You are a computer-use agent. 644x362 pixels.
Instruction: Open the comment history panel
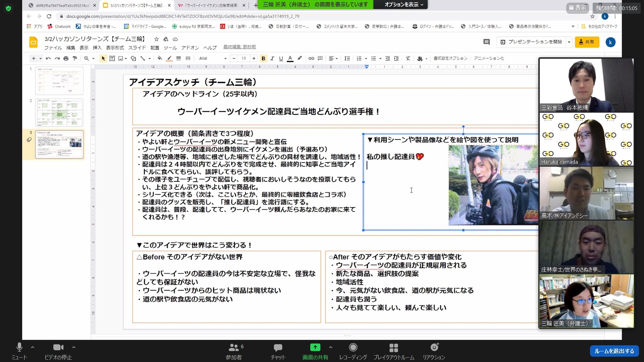(x=487, y=42)
